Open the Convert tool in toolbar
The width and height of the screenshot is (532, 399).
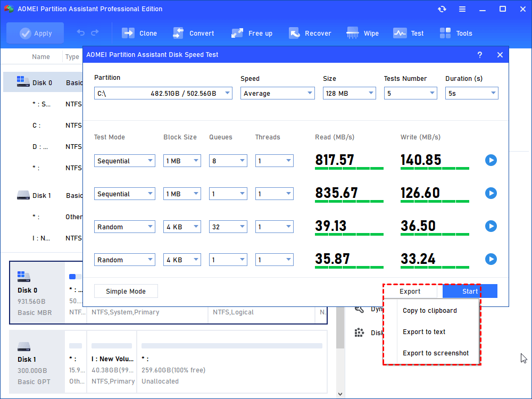click(x=178, y=33)
